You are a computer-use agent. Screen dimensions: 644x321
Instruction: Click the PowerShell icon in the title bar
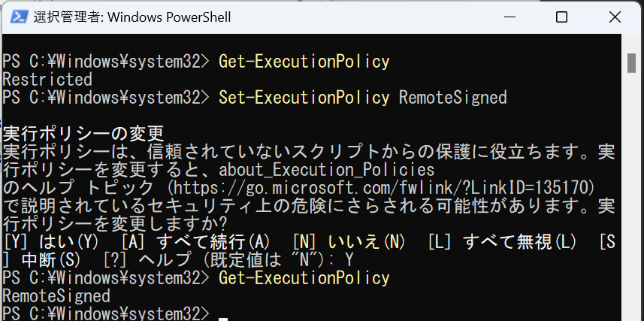tap(19, 17)
